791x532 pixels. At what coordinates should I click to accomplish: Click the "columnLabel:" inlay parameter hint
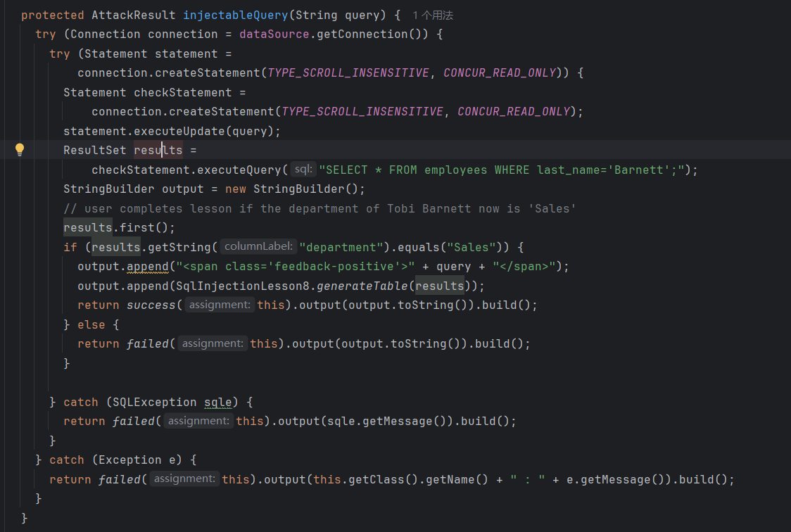click(x=258, y=247)
